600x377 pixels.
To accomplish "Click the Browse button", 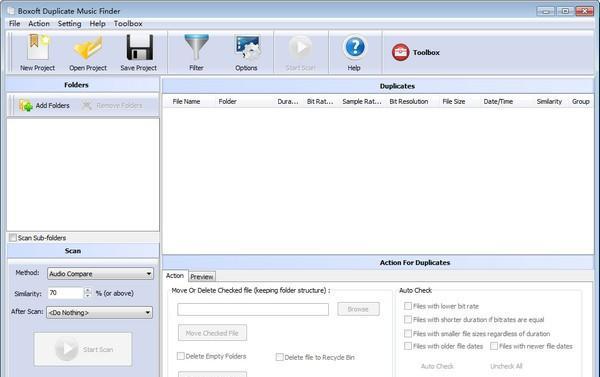I will click(x=359, y=309).
